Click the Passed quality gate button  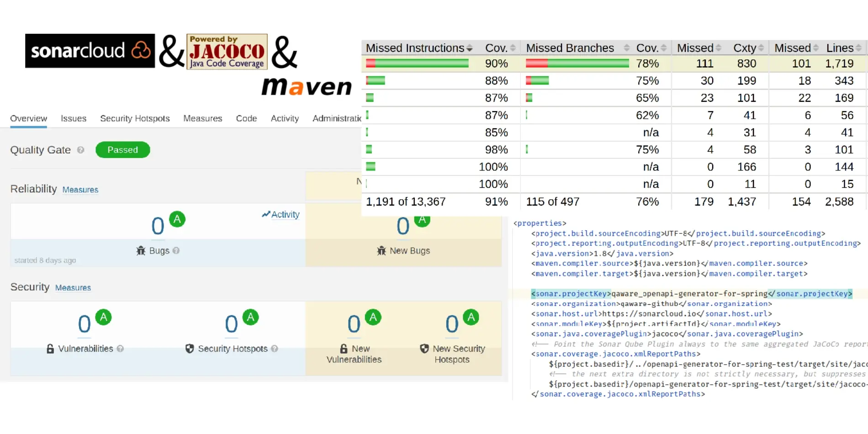click(122, 149)
